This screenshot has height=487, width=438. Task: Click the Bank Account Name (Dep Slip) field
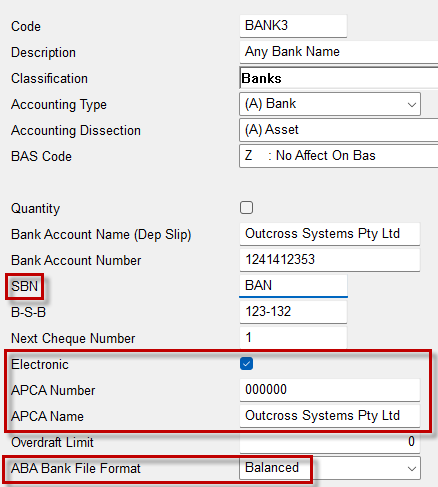click(330, 234)
